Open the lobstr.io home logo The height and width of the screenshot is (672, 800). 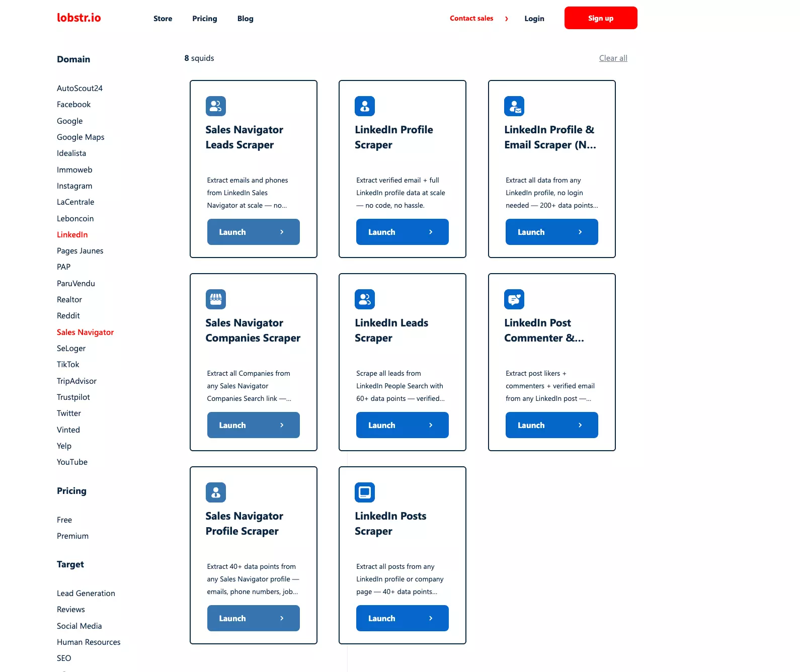[79, 18]
